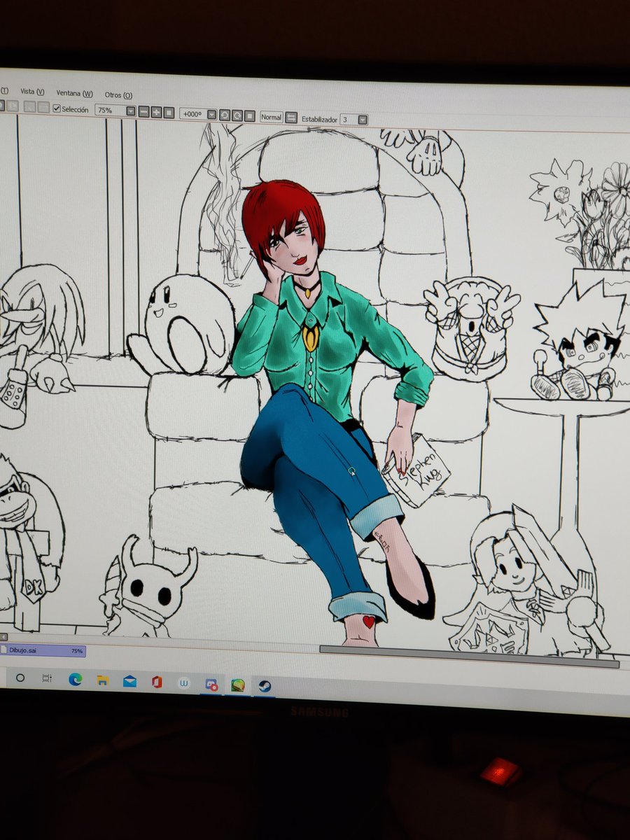The height and width of the screenshot is (840, 630).
Task: Click the zoom out minus icon
Action: [143, 111]
